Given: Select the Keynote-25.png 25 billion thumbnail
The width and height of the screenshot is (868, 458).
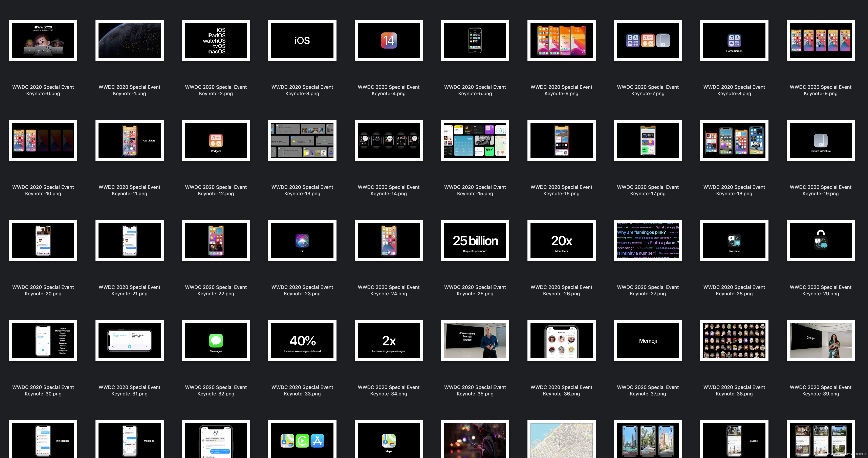Looking at the screenshot, I should click(475, 241).
